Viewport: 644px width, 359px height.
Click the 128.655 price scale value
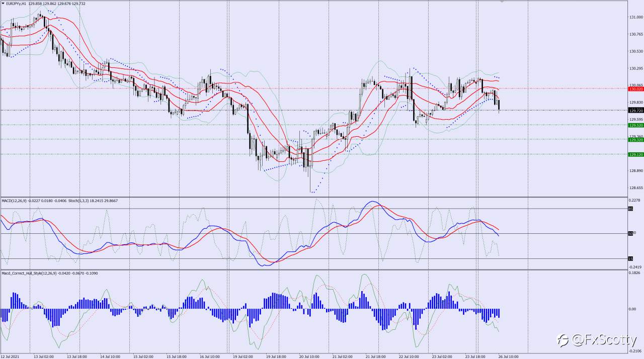pyautogui.click(x=636, y=188)
